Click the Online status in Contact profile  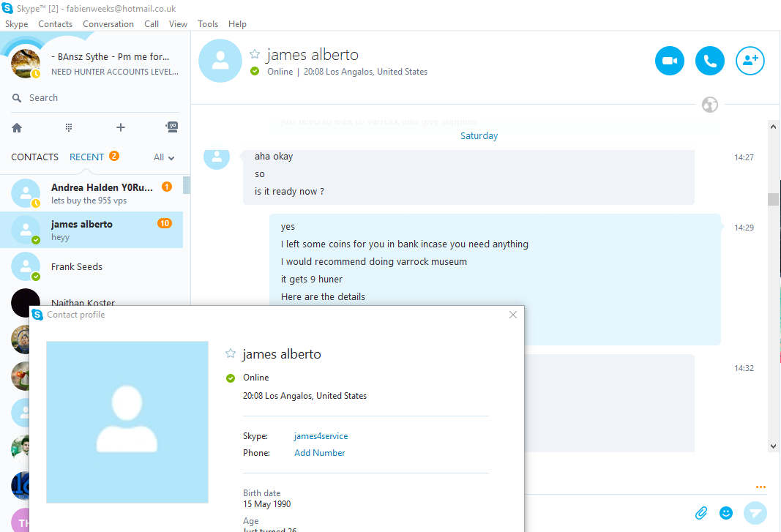255,378
